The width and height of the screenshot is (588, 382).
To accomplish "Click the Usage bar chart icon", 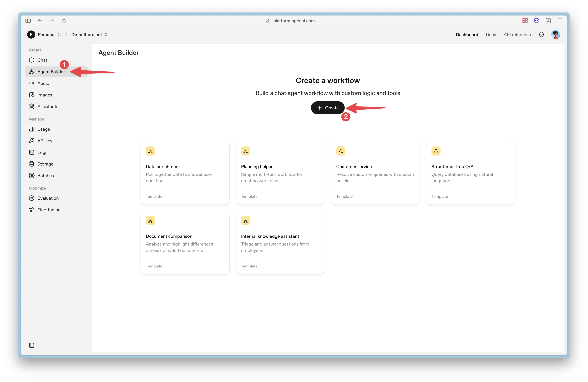I will pyautogui.click(x=32, y=129).
